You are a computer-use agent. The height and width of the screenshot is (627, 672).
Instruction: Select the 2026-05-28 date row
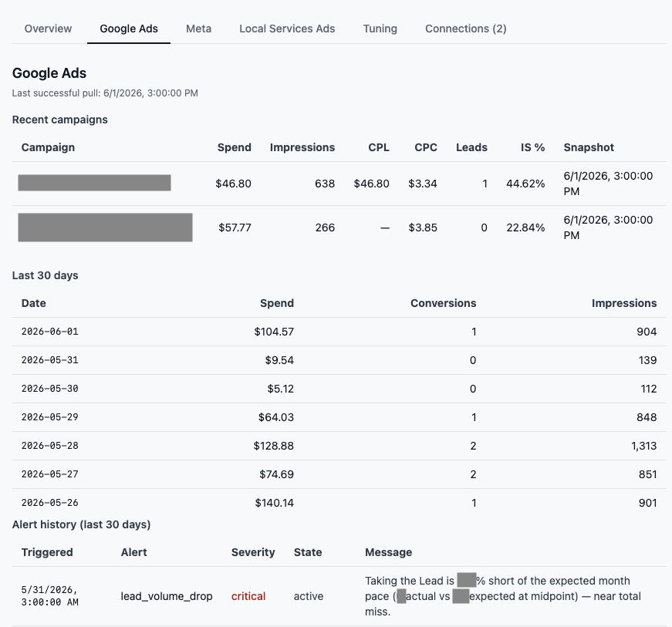point(339,446)
